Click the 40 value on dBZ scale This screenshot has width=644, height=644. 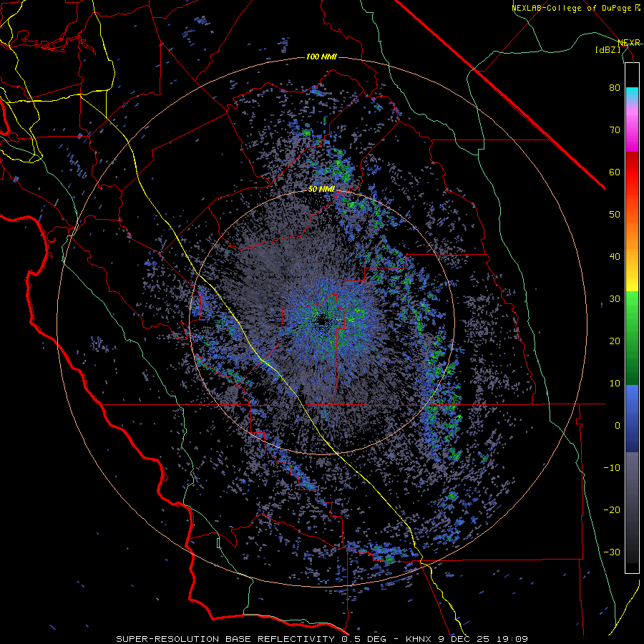tap(615, 257)
